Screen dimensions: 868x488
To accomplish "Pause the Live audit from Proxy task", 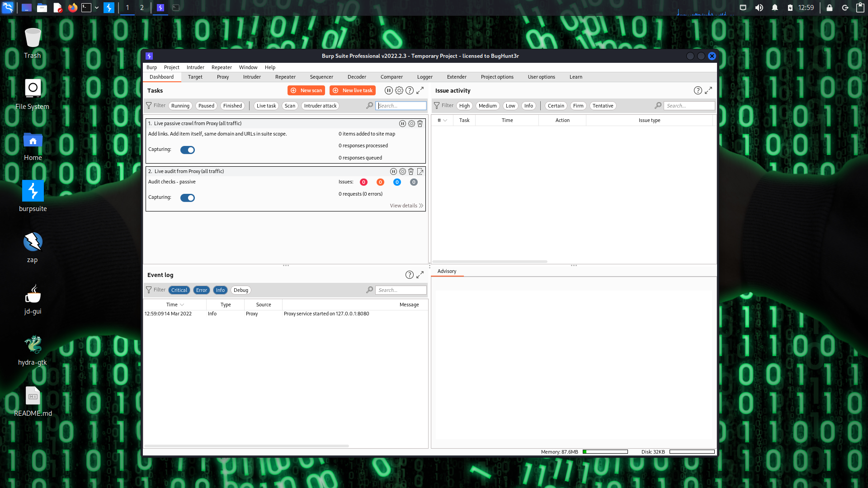I will click(x=393, y=171).
